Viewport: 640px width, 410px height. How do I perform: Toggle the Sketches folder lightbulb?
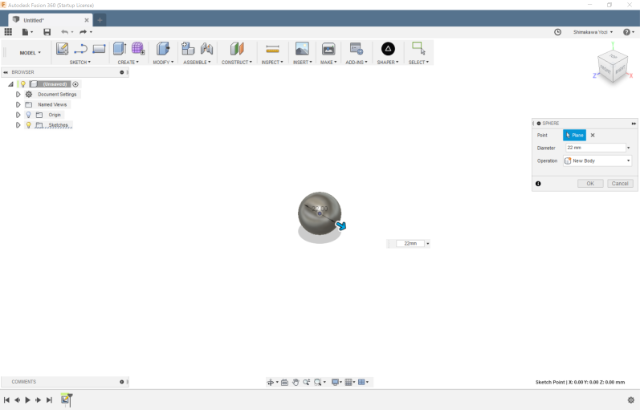[x=29, y=125]
